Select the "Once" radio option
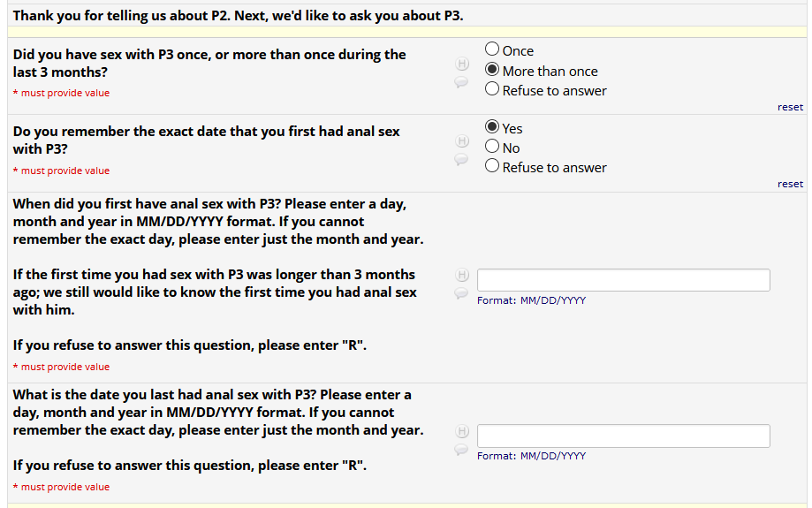Image resolution: width=812 pixels, height=508 pixels. pyautogui.click(x=492, y=50)
